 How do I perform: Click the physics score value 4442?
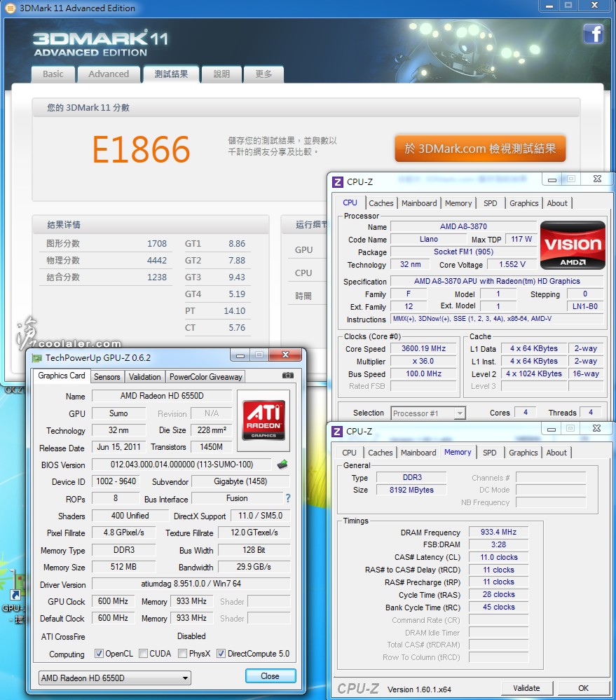point(157,260)
